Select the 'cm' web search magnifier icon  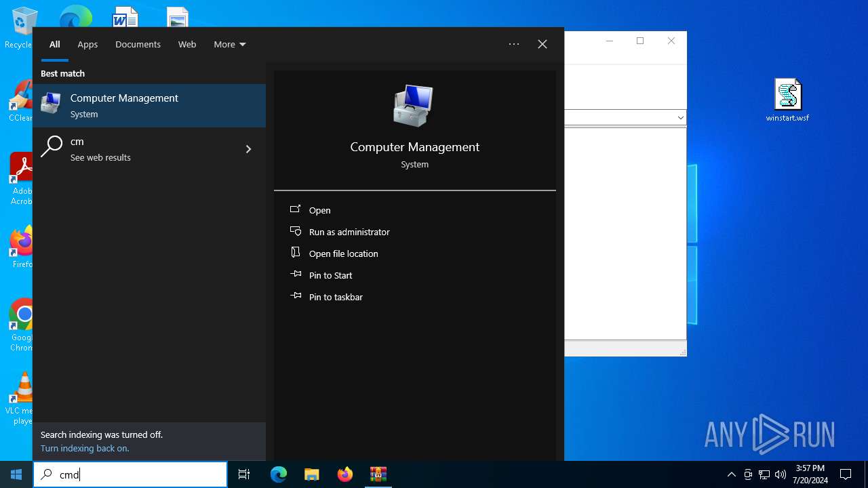52,146
